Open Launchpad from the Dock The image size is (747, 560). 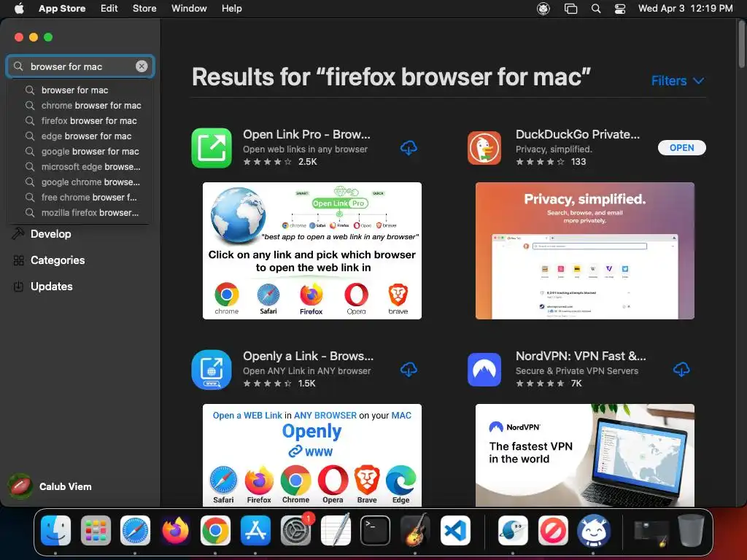96,530
